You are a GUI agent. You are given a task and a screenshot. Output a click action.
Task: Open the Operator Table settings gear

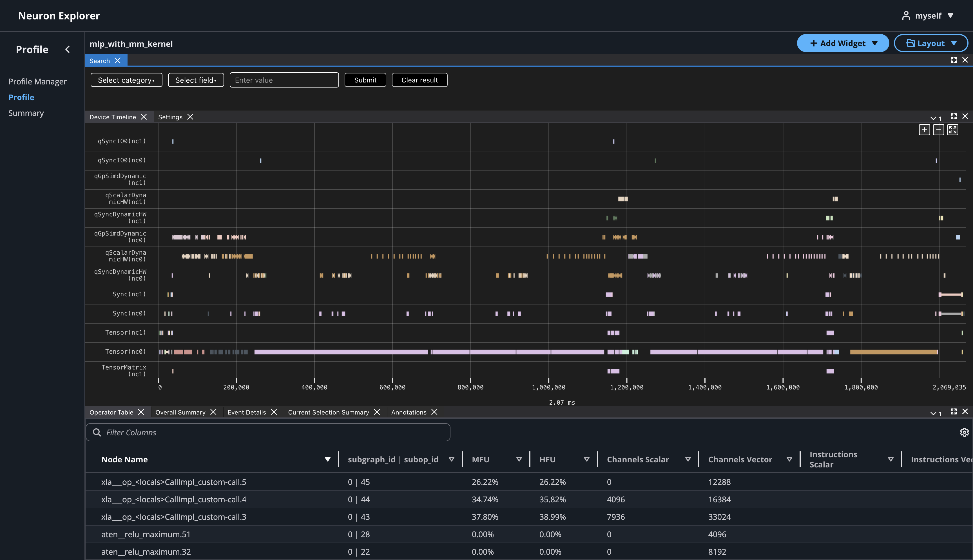click(x=964, y=432)
